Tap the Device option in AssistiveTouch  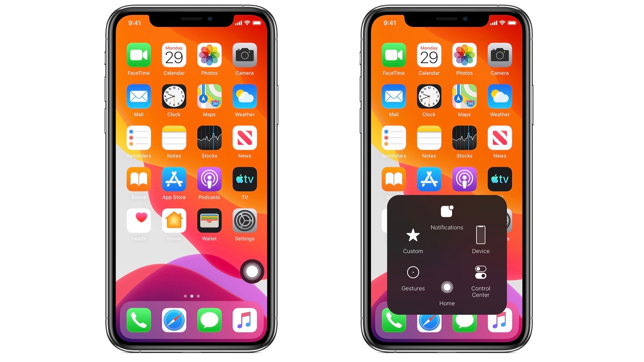(x=480, y=240)
